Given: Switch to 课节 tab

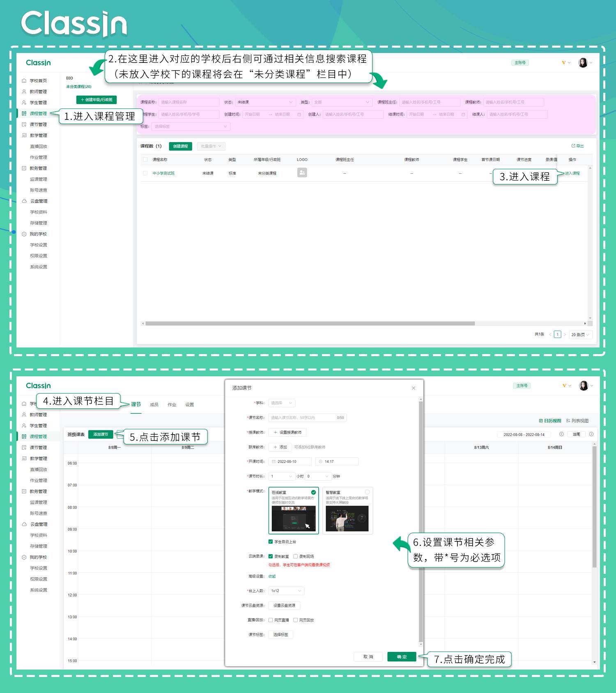Looking at the screenshot, I should click(x=136, y=404).
